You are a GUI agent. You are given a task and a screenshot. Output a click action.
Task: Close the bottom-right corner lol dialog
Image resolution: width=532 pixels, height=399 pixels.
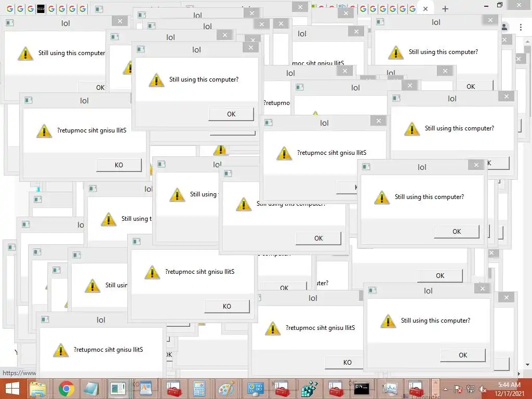point(482,289)
